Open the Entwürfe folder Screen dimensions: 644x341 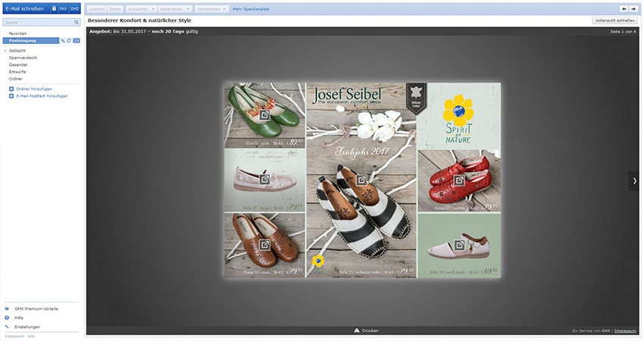(x=17, y=71)
